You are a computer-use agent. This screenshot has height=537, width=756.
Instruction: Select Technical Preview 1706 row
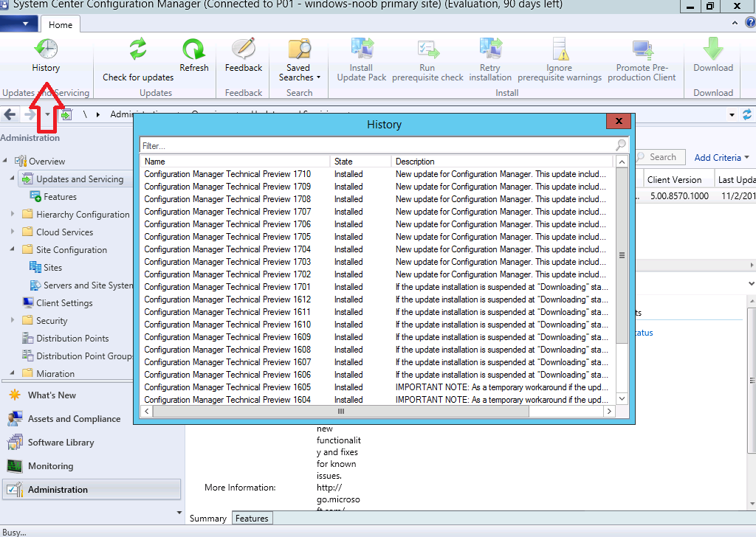point(377,224)
